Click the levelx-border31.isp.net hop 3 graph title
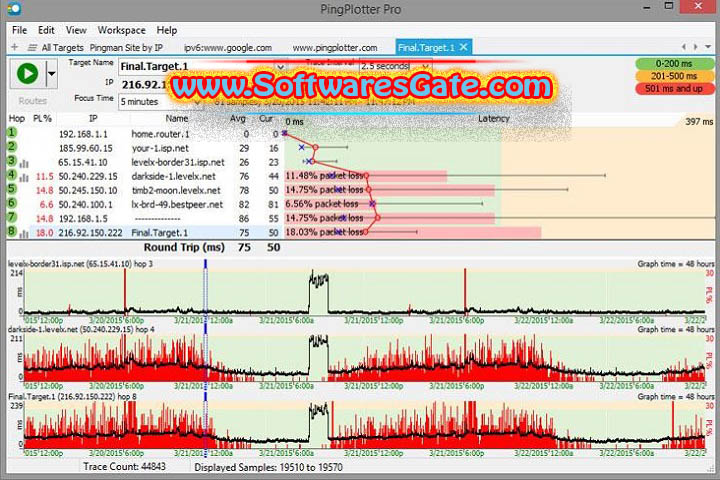Image resolution: width=720 pixels, height=480 pixels. (x=80, y=264)
